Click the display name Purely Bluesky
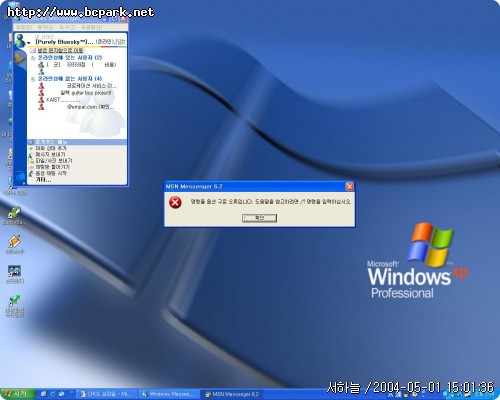The image size is (500, 400). [x=64, y=42]
